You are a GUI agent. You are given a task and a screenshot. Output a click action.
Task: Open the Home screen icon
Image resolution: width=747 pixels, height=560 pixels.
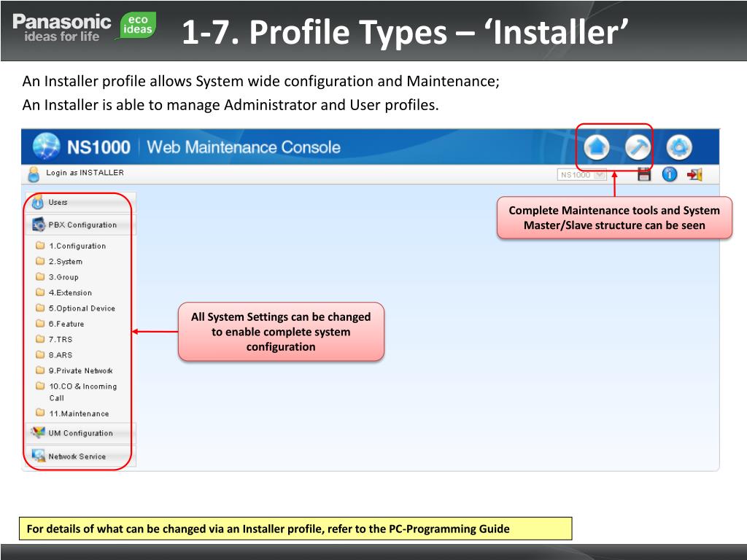[597, 147]
